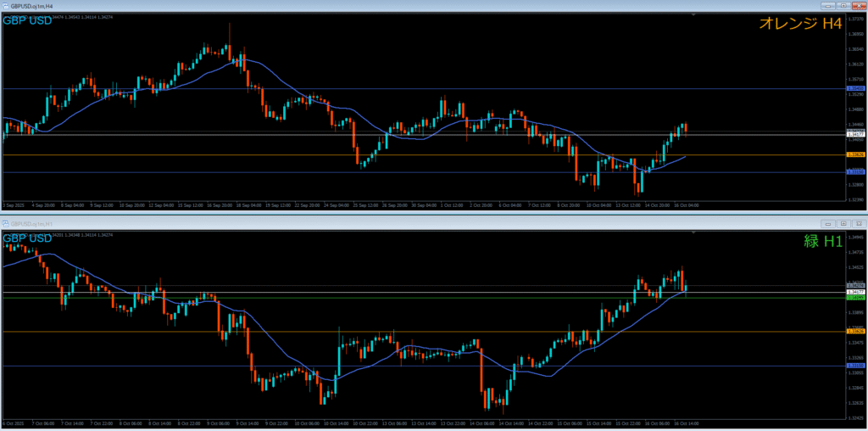Close the H4 chart window
868x431 pixels.
858,6
